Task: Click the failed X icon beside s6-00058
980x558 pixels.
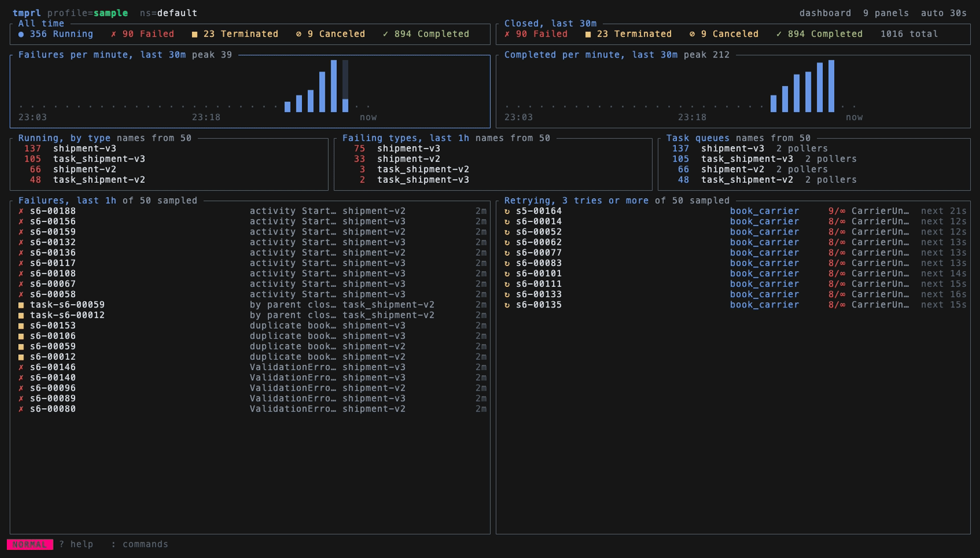Action: pyautogui.click(x=21, y=294)
